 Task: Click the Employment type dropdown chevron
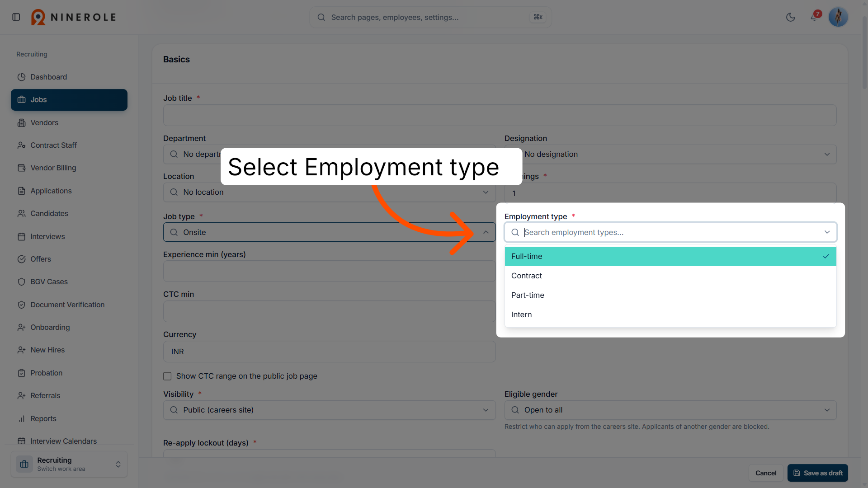tap(827, 232)
